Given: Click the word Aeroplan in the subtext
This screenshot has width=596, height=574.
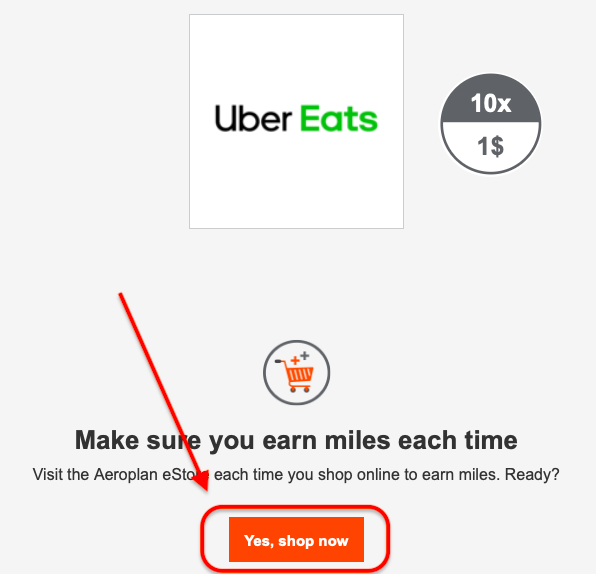Looking at the screenshot, I should click(x=126, y=474).
